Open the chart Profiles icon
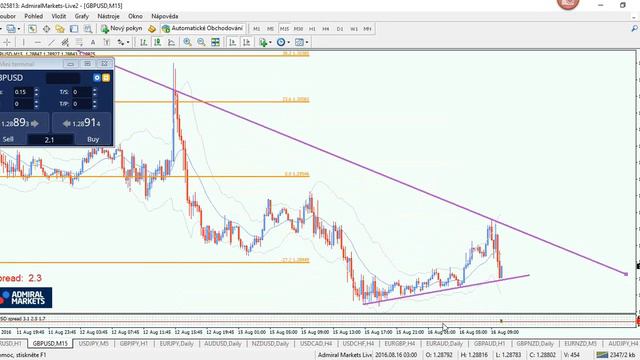The height and width of the screenshot is (360, 640). [11, 29]
